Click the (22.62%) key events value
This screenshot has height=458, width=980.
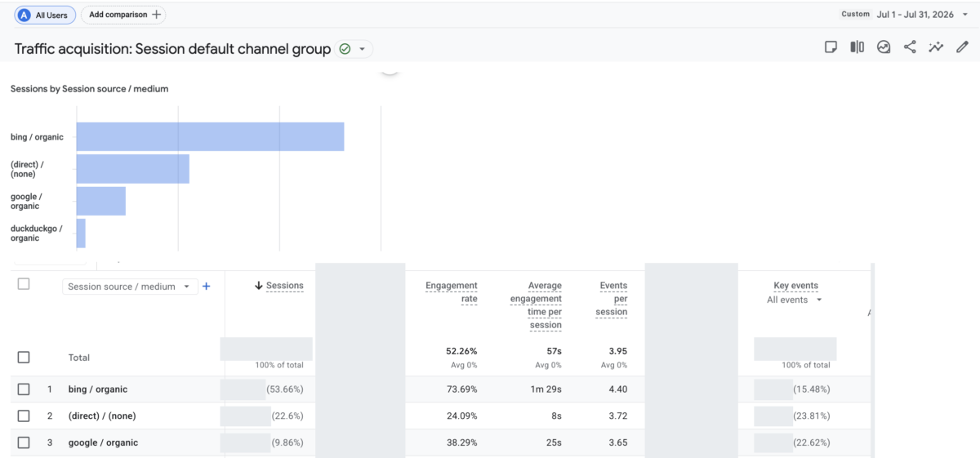(x=812, y=442)
